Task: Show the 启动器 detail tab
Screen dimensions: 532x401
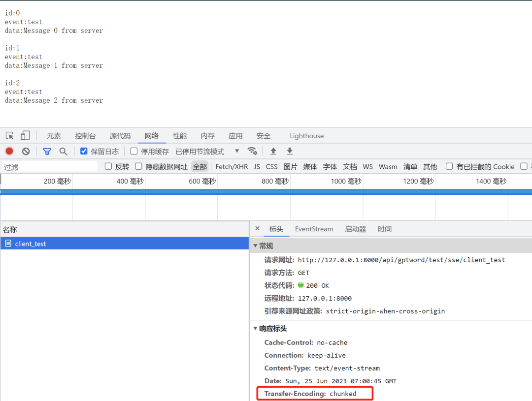Action: coord(355,229)
